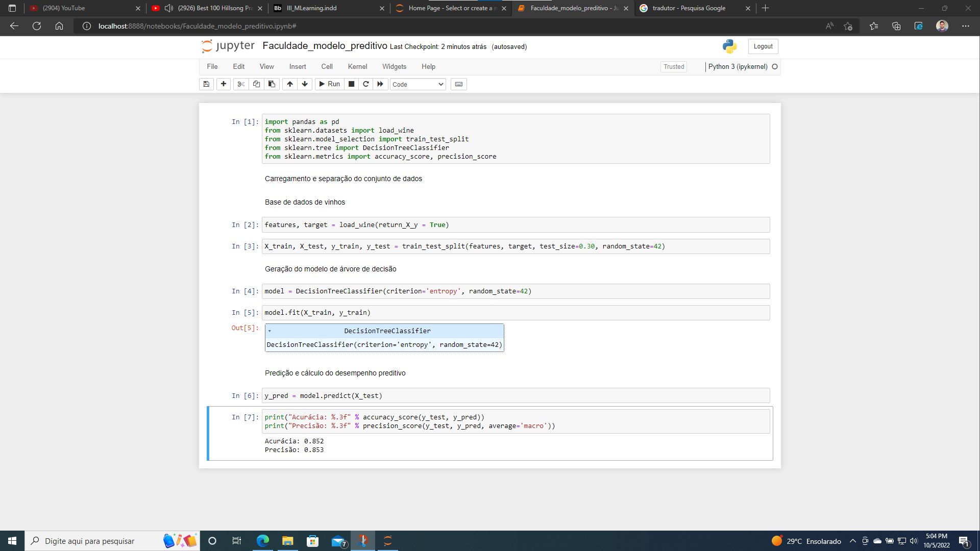Cut selected cells with scissors icon
980x551 pixels.
[241, 84]
